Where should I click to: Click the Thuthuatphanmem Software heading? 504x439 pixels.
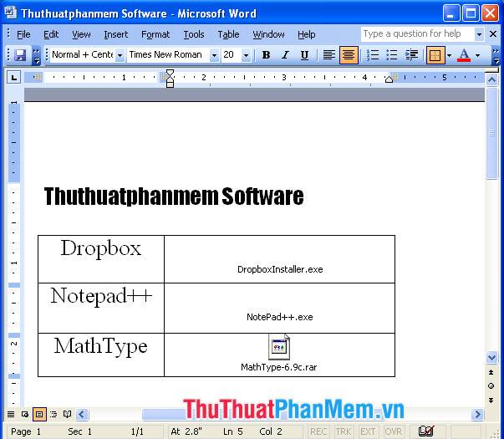(x=174, y=197)
